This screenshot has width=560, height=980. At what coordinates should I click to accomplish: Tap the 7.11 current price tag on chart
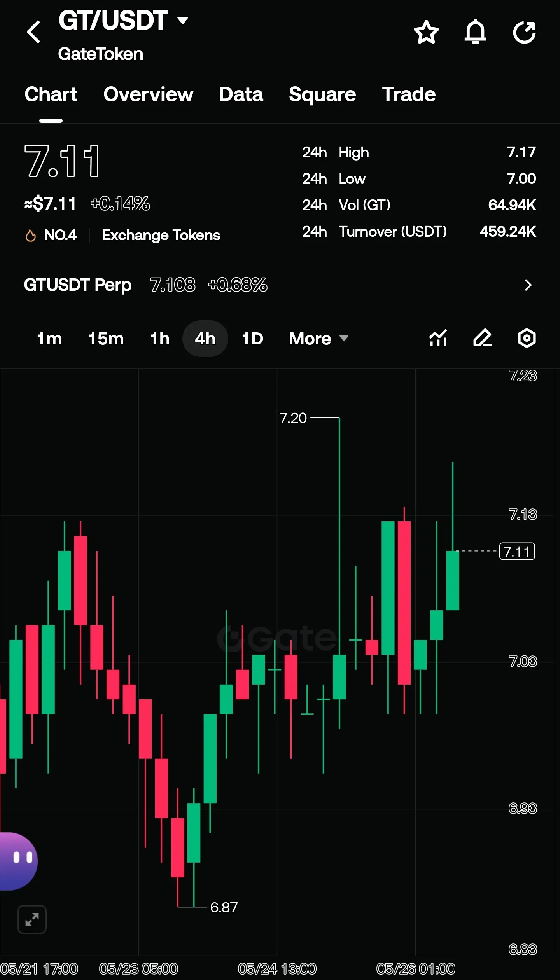point(517,551)
